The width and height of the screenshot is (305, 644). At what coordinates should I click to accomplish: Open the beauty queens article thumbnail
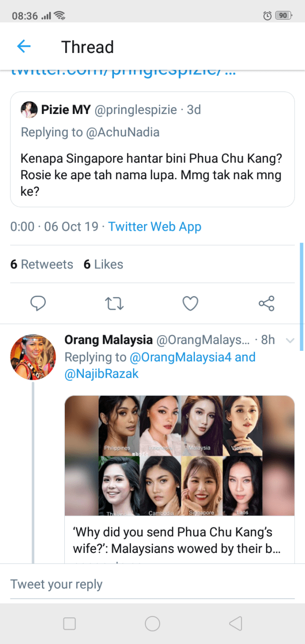(x=180, y=456)
